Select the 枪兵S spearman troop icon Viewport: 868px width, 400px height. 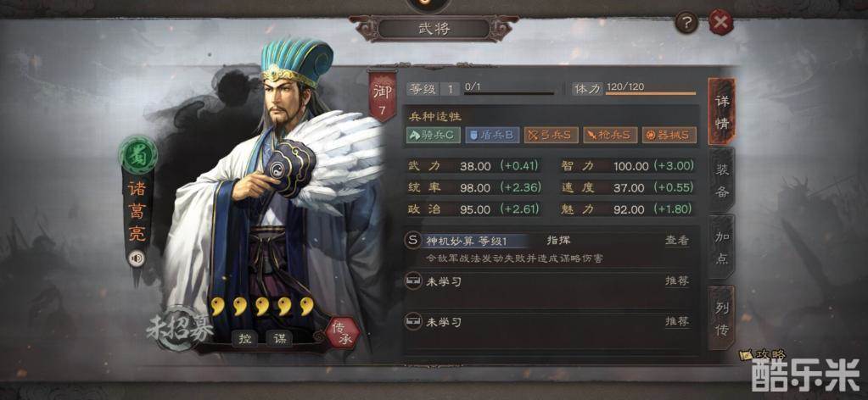coord(610,135)
